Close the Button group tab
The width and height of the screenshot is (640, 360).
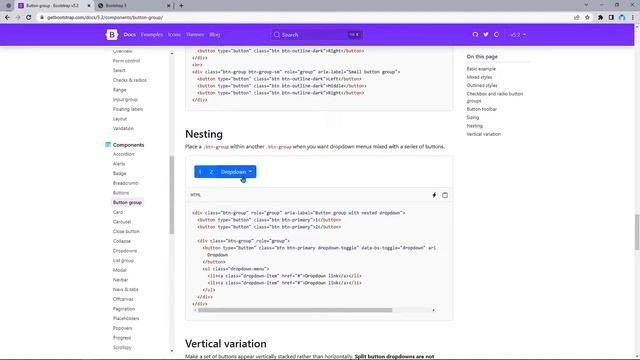pyautogui.click(x=89, y=6)
